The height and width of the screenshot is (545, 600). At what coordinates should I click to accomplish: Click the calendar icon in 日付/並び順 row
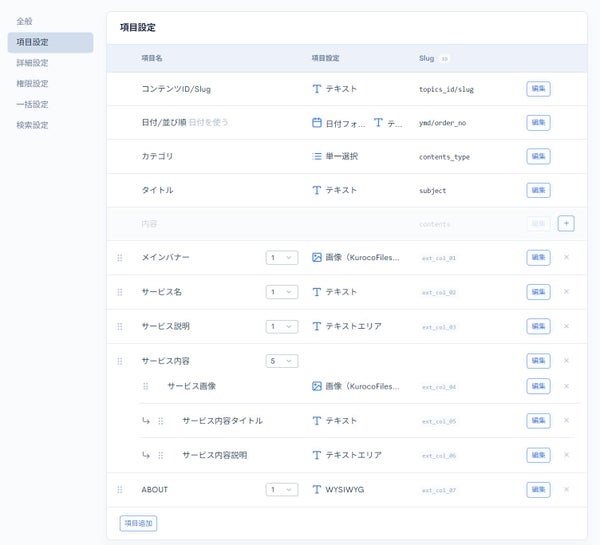(x=317, y=122)
